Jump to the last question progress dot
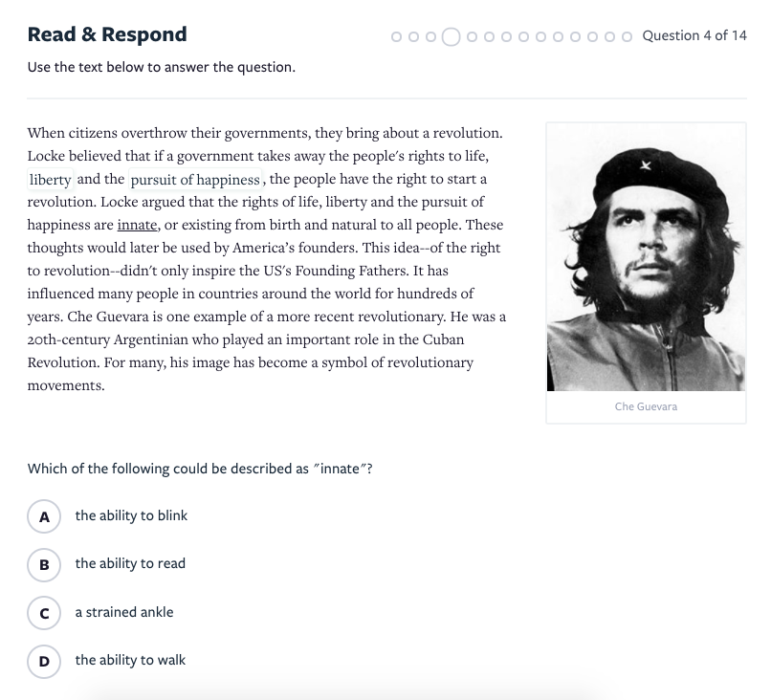This screenshot has height=700, width=771. point(627,37)
